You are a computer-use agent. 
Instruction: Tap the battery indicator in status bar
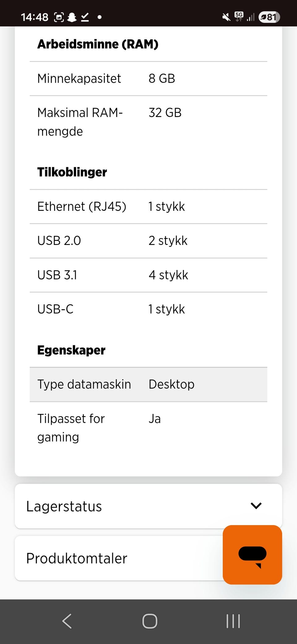[269, 17]
